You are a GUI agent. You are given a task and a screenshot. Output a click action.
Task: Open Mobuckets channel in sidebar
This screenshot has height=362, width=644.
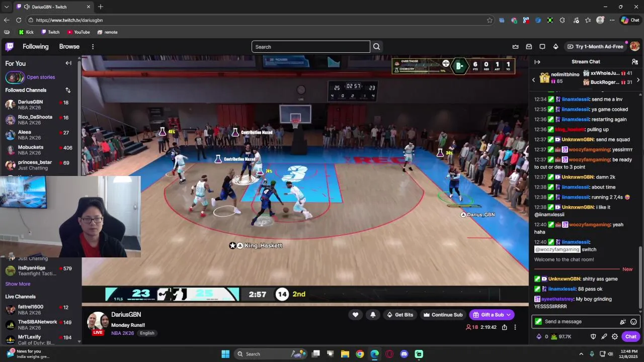click(x=39, y=150)
